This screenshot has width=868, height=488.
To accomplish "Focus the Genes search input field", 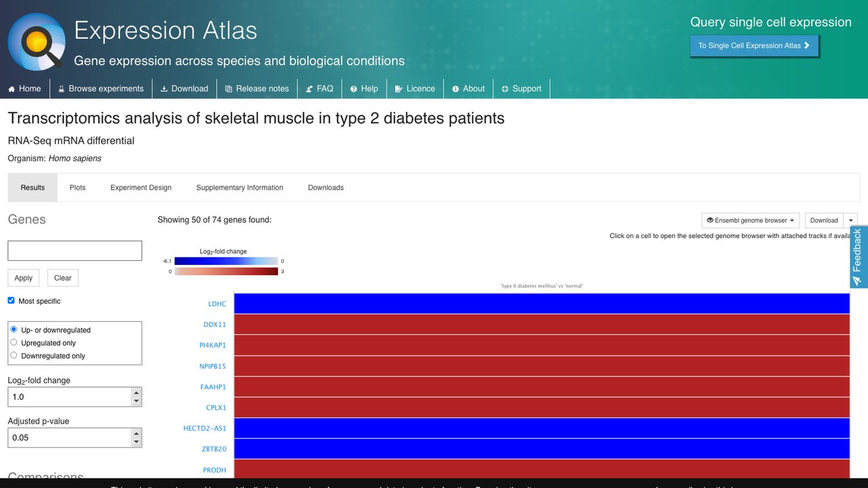I will [x=75, y=250].
